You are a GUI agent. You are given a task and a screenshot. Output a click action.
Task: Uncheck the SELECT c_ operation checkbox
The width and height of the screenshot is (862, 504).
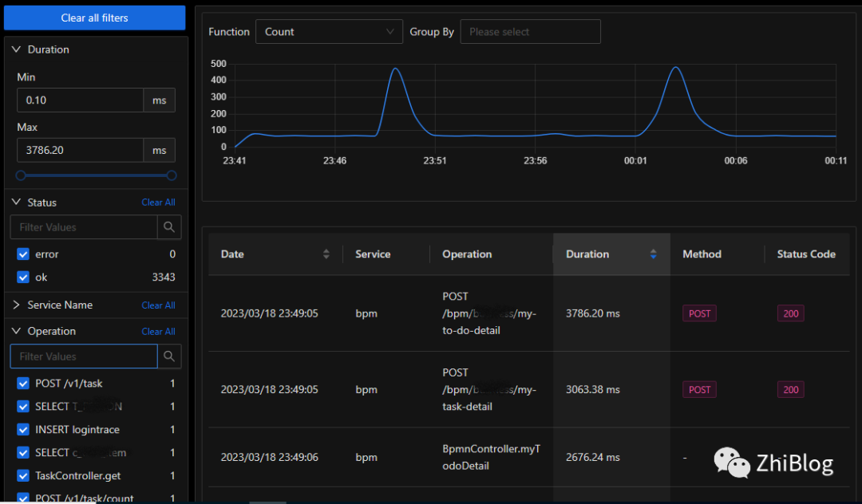[x=23, y=452]
